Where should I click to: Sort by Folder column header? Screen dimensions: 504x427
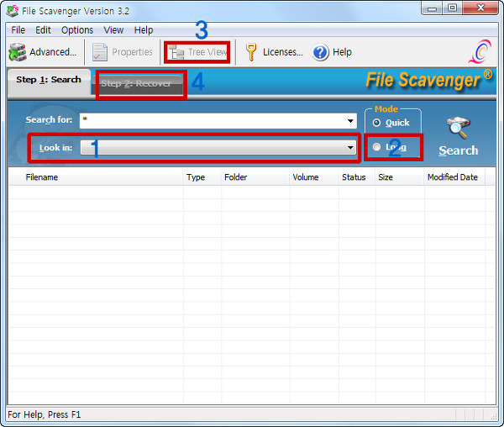click(x=255, y=177)
